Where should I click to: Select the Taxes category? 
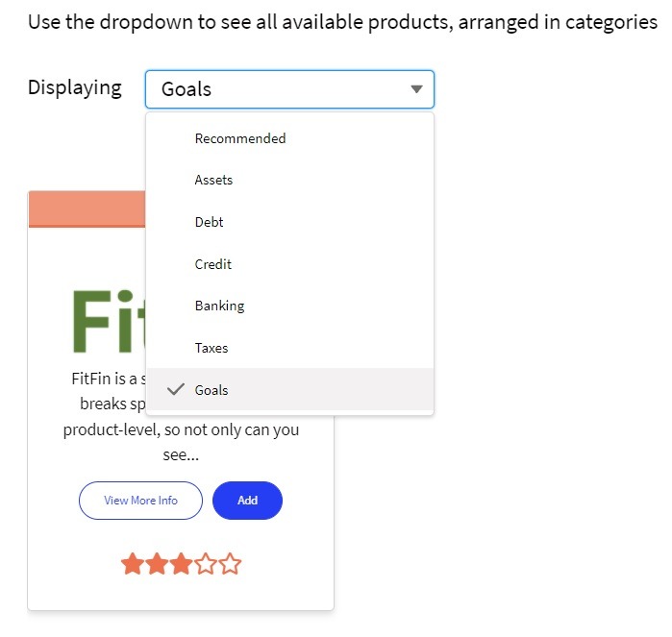pos(289,348)
